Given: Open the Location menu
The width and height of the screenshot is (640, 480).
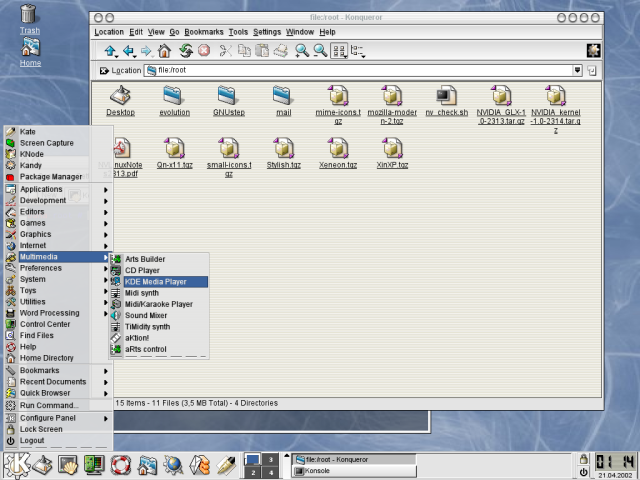Looking at the screenshot, I should tap(109, 32).
